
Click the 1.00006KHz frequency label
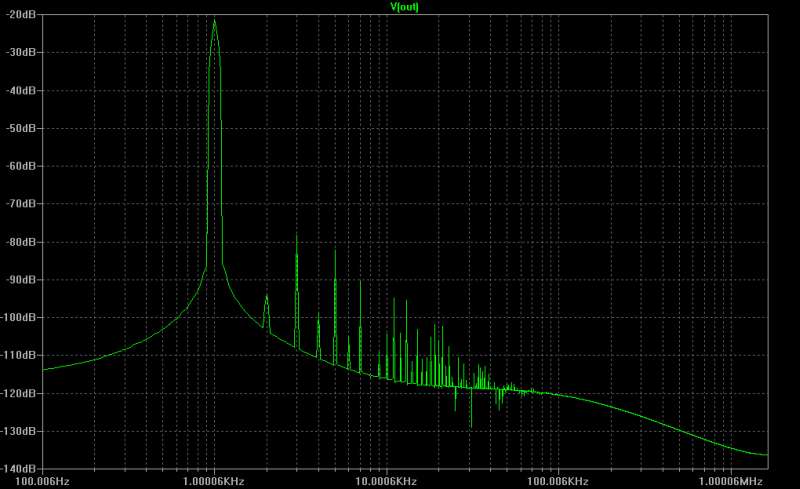[x=214, y=481]
